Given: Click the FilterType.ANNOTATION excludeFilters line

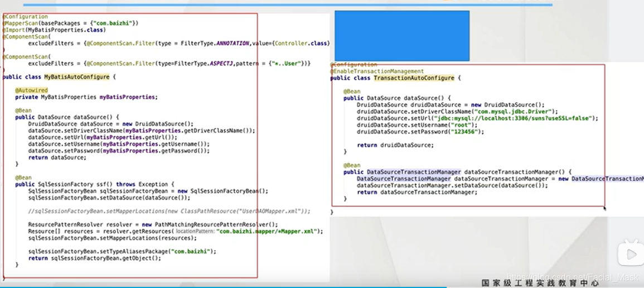Looking at the screenshot, I should point(179,43).
